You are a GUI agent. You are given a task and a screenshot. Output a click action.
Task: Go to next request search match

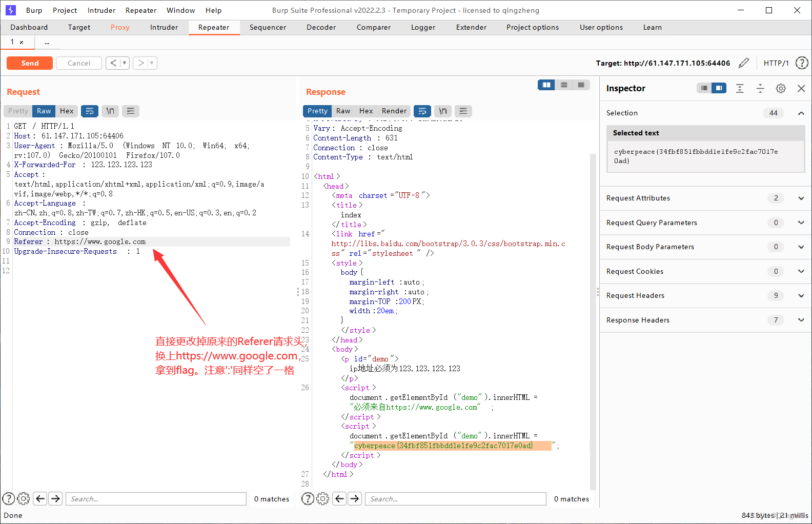[56, 498]
